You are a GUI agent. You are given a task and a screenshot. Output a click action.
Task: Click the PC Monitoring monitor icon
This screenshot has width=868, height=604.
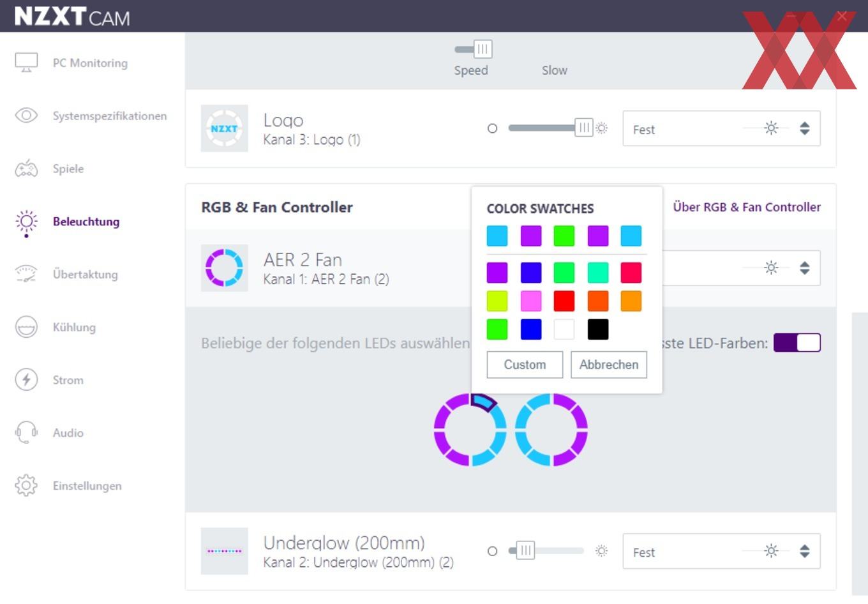(x=26, y=63)
